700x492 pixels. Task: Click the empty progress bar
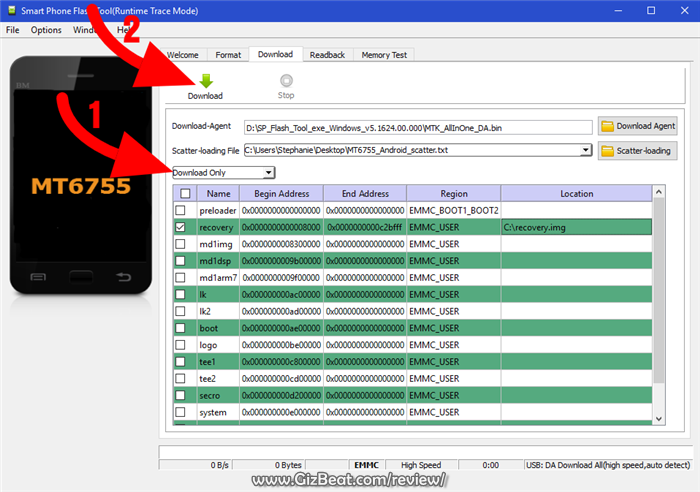[426, 451]
